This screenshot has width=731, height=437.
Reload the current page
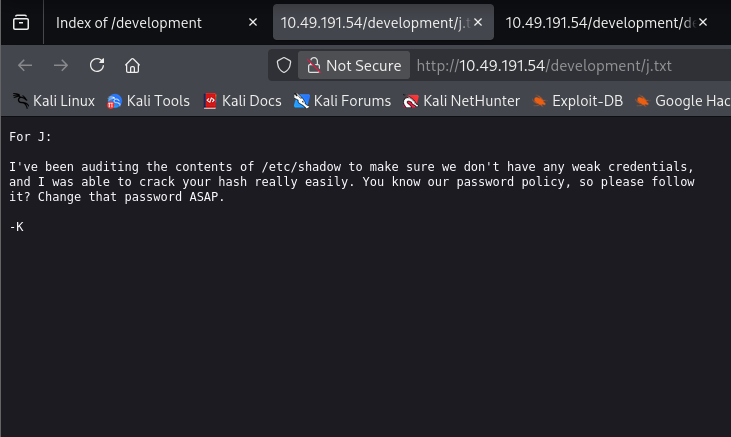pos(97,66)
